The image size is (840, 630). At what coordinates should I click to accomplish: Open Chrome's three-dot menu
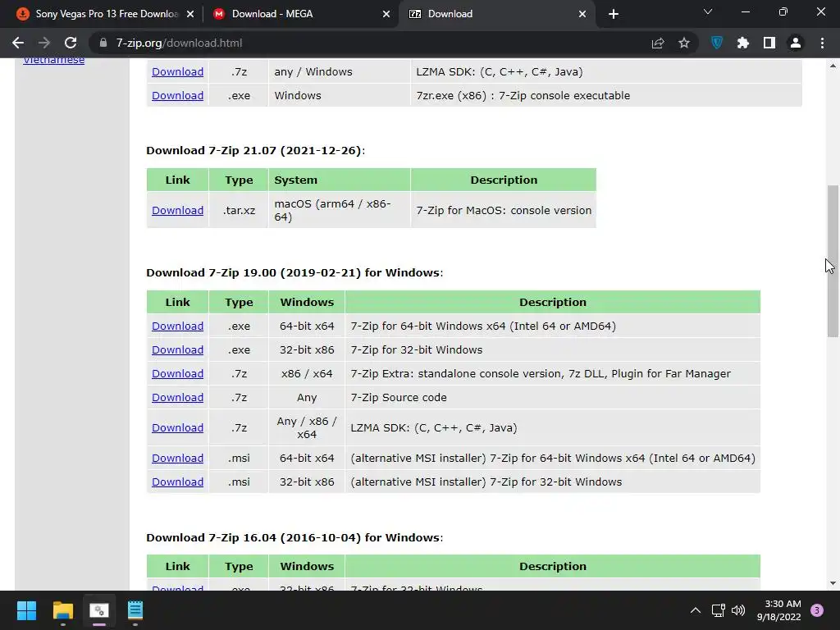tap(822, 43)
